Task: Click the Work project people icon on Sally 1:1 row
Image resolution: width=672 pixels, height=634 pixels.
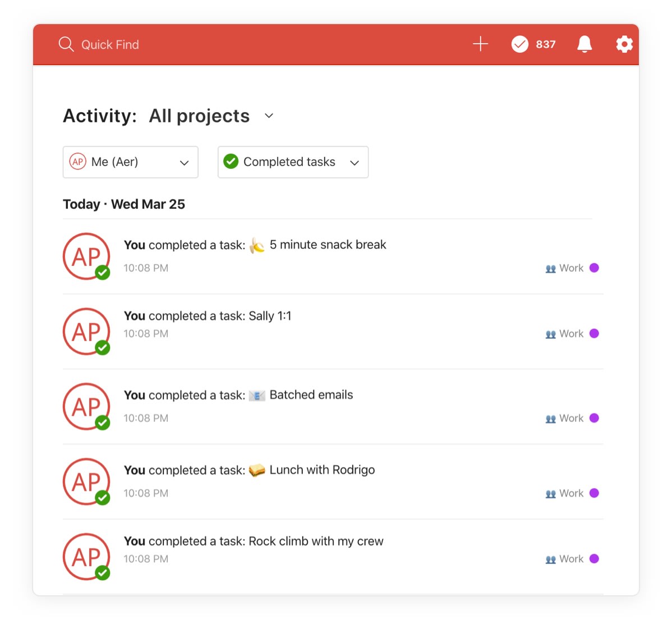Action: point(550,333)
